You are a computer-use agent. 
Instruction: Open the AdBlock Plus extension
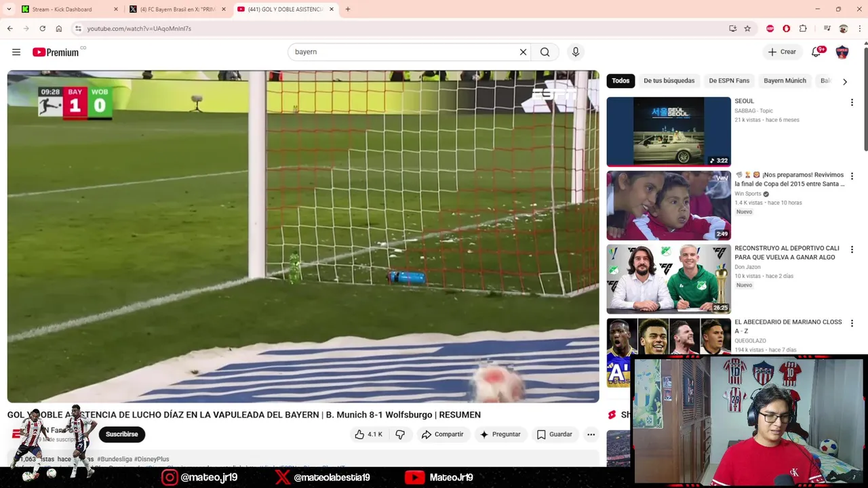pos(770,28)
